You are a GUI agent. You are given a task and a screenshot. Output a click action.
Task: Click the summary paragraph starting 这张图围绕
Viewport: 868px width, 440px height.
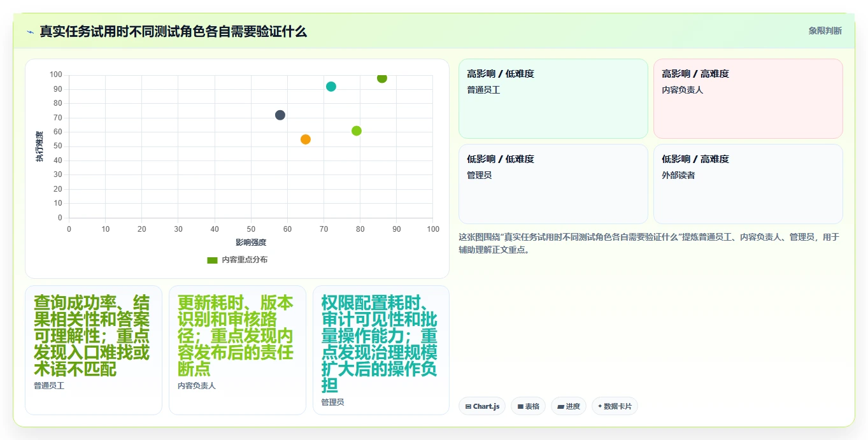pyautogui.click(x=649, y=243)
